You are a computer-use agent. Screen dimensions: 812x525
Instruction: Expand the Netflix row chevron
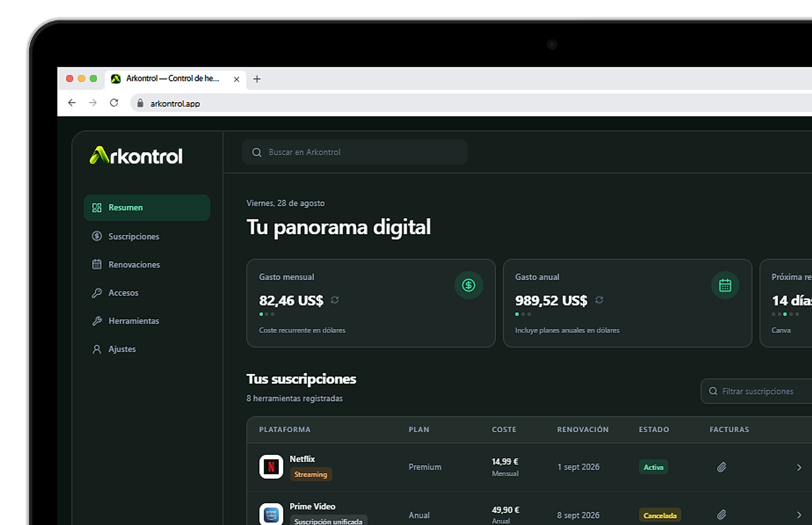pos(799,467)
